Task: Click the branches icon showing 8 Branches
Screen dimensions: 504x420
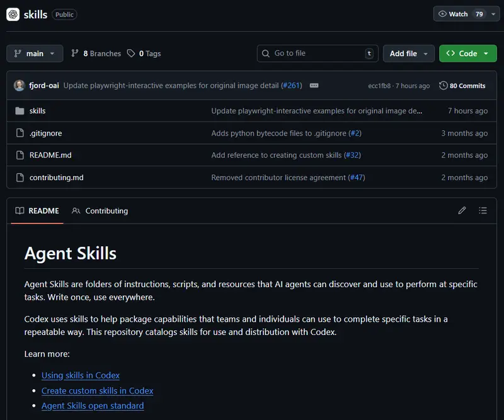Action: (x=74, y=54)
